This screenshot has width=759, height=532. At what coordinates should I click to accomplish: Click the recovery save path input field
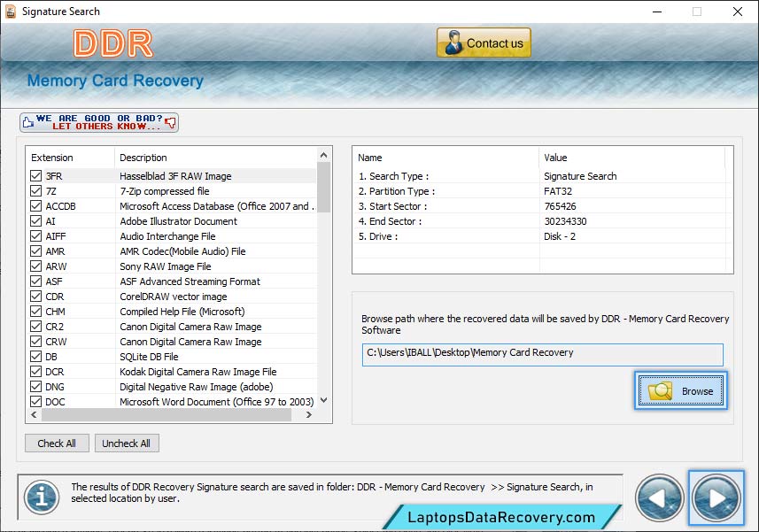pyautogui.click(x=542, y=354)
